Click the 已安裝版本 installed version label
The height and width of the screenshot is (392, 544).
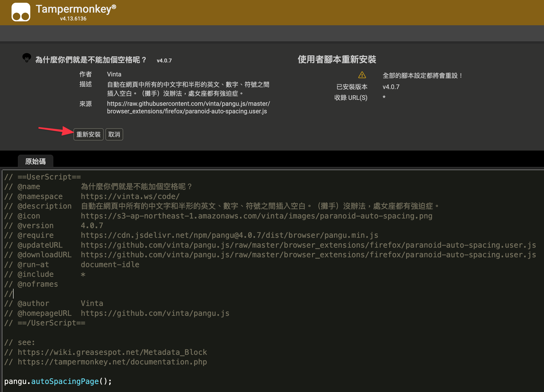(352, 87)
